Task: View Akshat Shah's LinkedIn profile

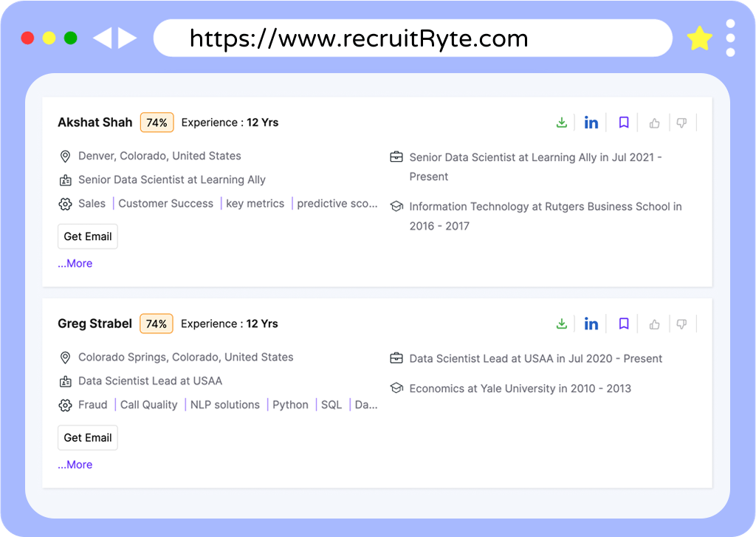Action: pos(591,122)
